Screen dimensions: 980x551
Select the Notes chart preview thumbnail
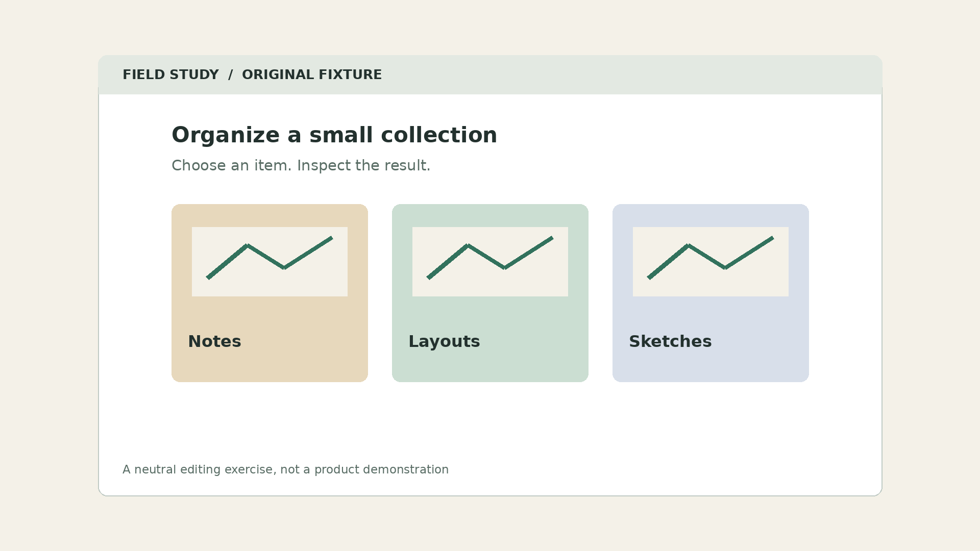click(269, 262)
